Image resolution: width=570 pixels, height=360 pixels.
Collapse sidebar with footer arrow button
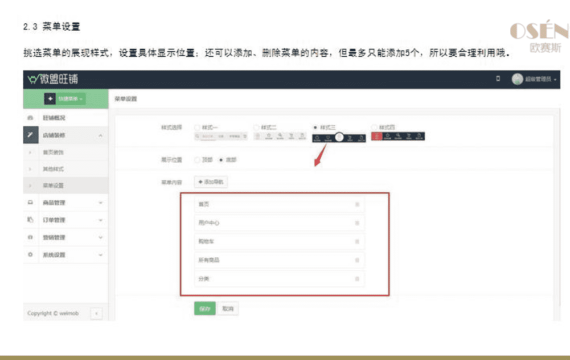coord(96,313)
